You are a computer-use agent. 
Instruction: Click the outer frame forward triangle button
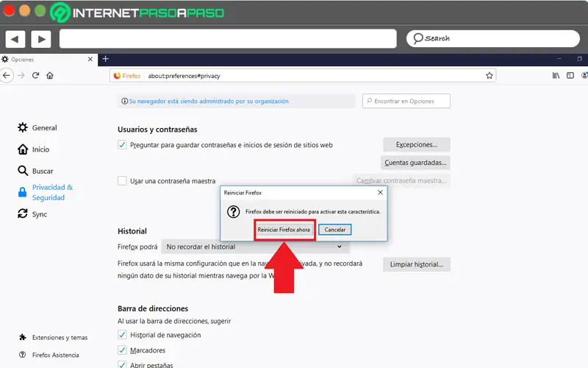tap(41, 39)
